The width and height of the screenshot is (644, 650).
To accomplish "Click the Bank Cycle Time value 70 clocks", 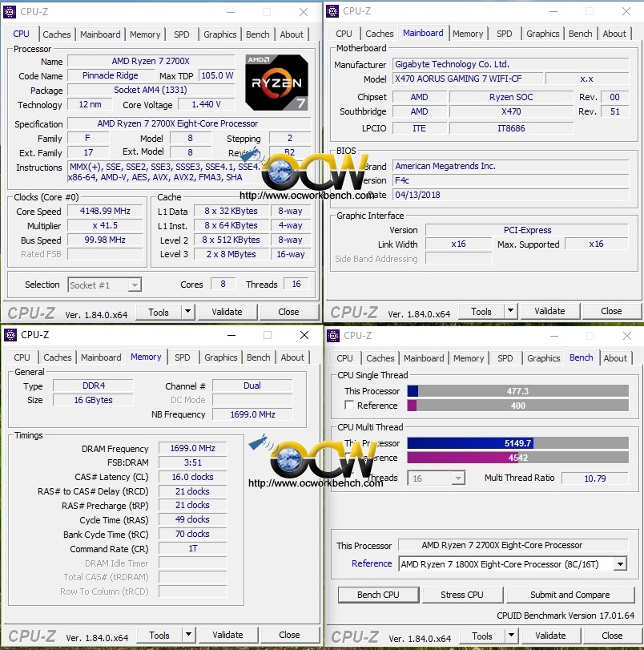I will click(x=193, y=534).
